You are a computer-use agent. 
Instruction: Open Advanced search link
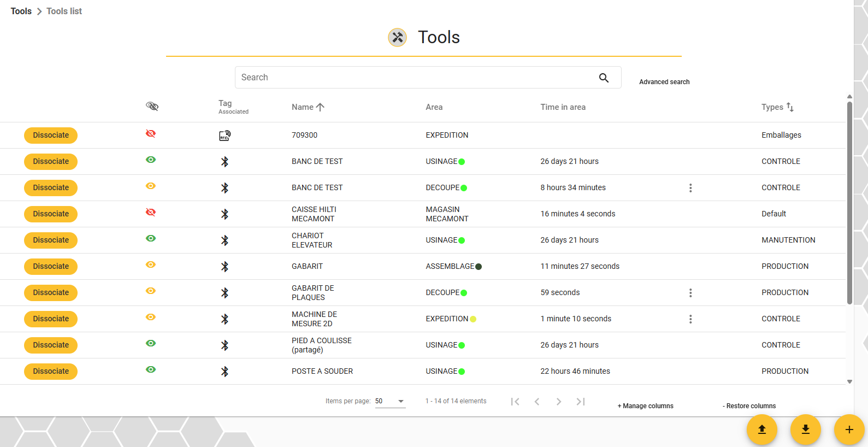pyautogui.click(x=664, y=82)
